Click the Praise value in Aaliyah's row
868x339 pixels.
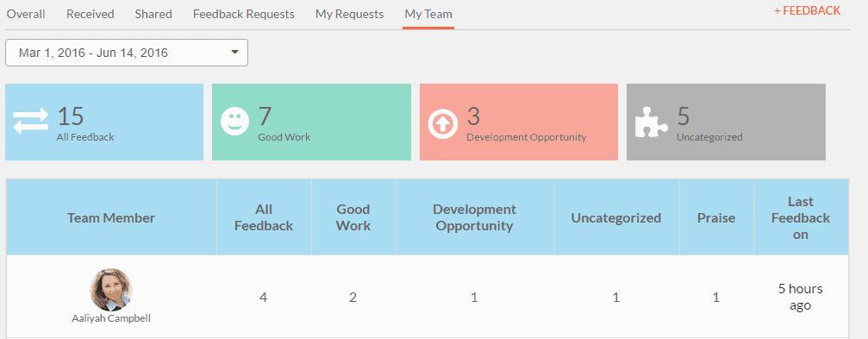[716, 298]
